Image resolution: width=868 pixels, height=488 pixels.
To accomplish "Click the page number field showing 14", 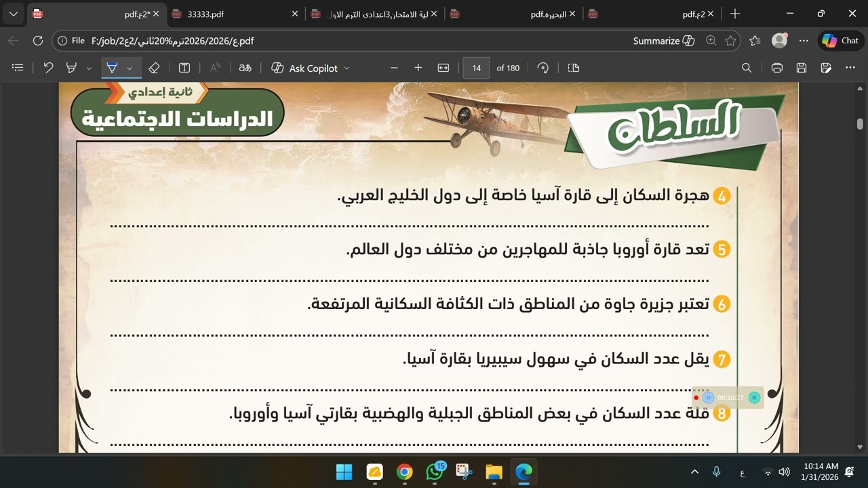I will click(477, 68).
